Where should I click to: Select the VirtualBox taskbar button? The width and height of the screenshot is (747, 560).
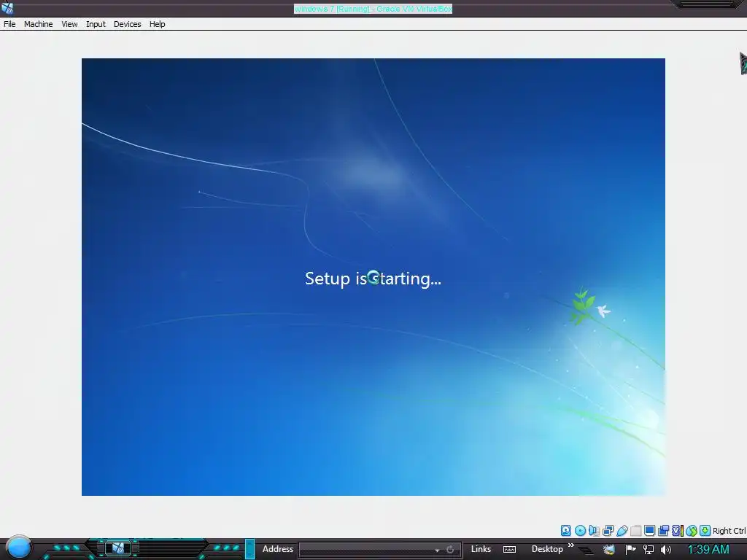117,548
